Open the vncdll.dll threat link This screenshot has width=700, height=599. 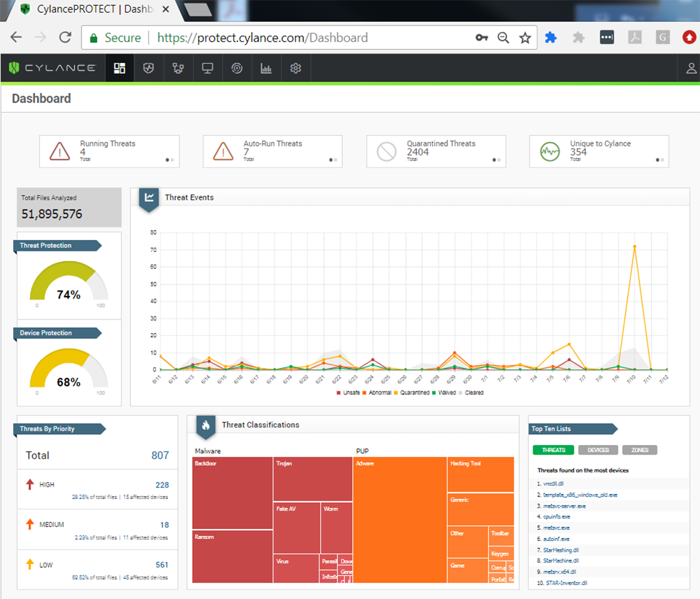[554, 484]
